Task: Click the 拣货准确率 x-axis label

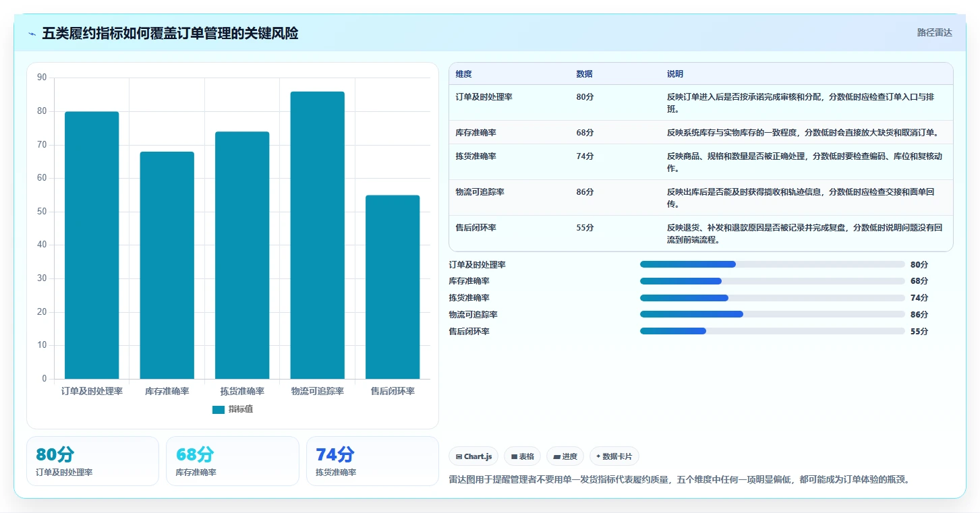Action: (x=242, y=391)
